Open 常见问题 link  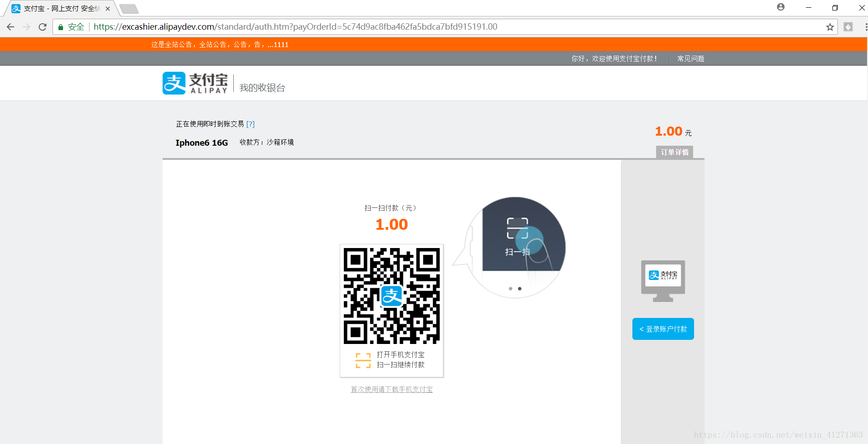[x=690, y=58]
